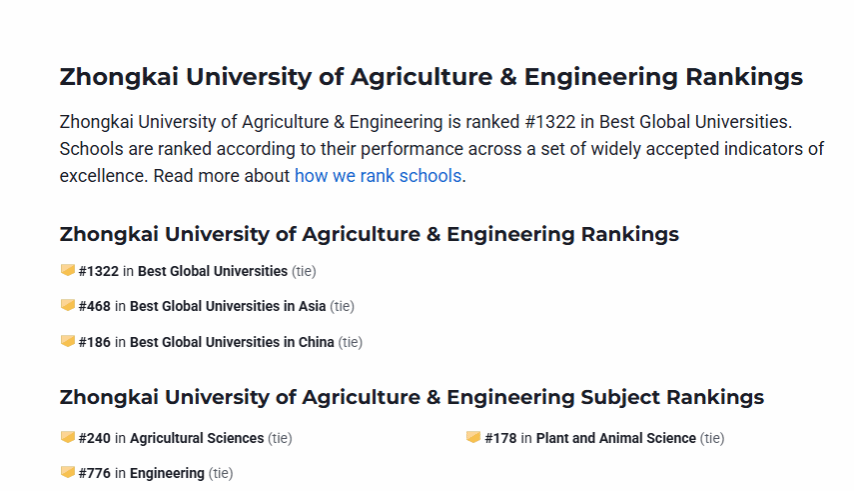Open the Engineering subject ranking link
854x491 pixels.
(x=167, y=473)
